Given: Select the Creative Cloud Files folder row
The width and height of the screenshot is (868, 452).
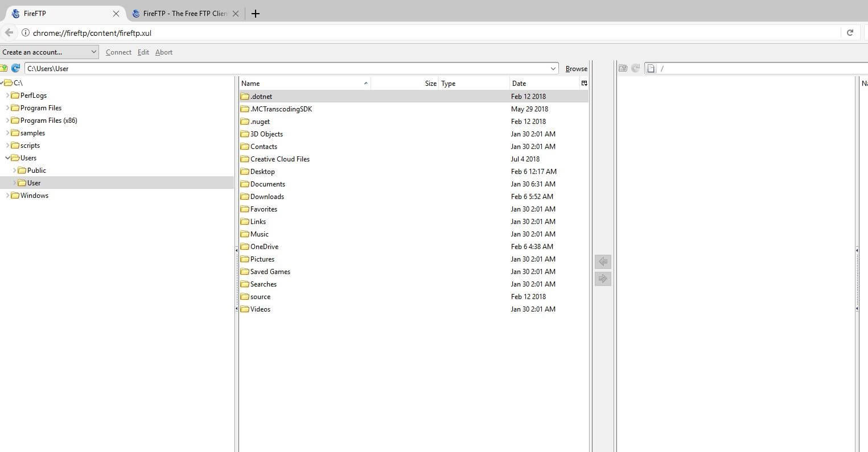Looking at the screenshot, I should pos(414,159).
